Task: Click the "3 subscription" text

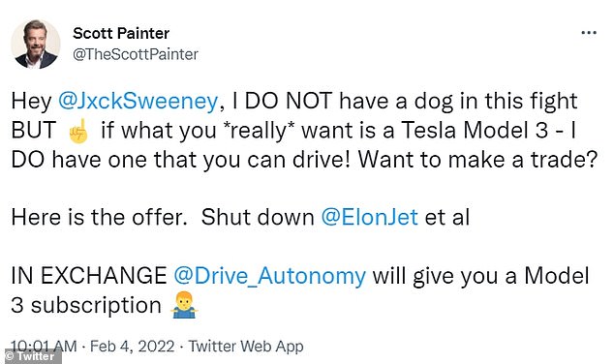Action: pos(86,306)
